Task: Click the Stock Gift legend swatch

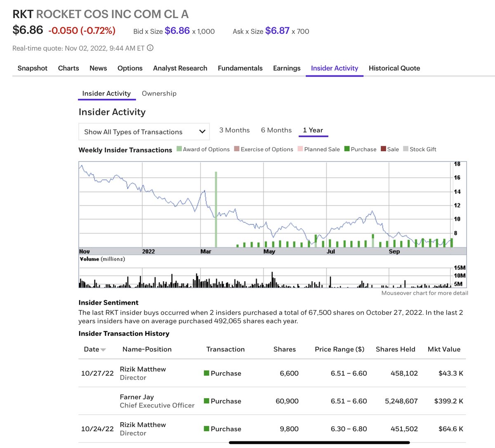Action: (406, 149)
